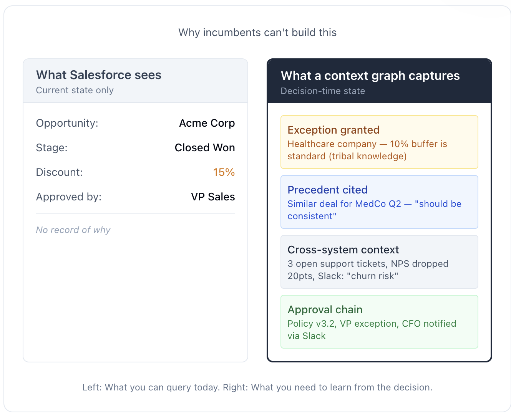511x420 pixels.
Task: Select the "Closed Won" stage value
Action: tap(204, 148)
